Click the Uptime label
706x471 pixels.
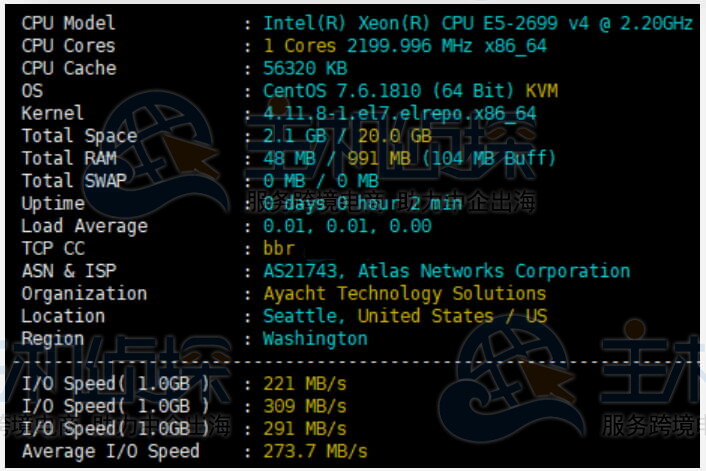click(x=53, y=204)
